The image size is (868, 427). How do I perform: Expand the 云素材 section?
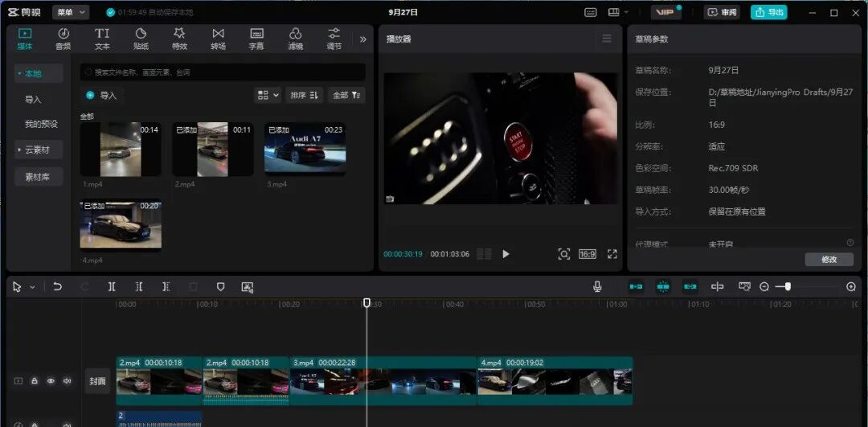[x=38, y=150]
